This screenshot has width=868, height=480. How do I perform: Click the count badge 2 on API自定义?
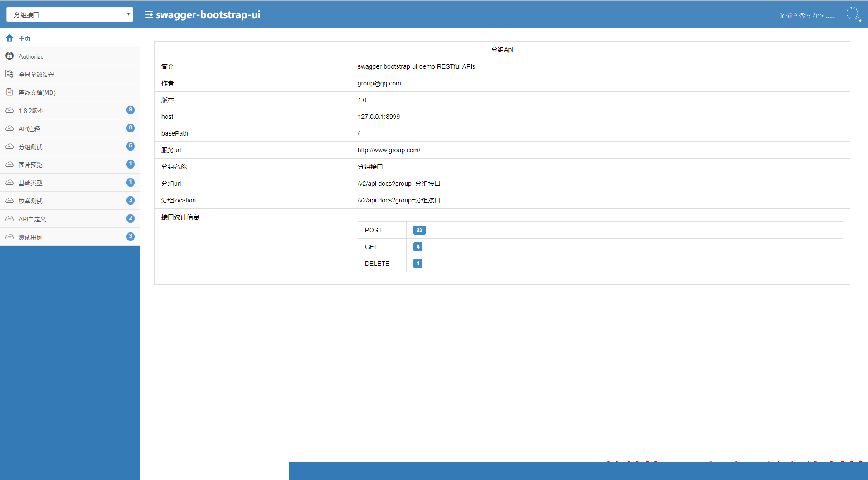(x=130, y=218)
